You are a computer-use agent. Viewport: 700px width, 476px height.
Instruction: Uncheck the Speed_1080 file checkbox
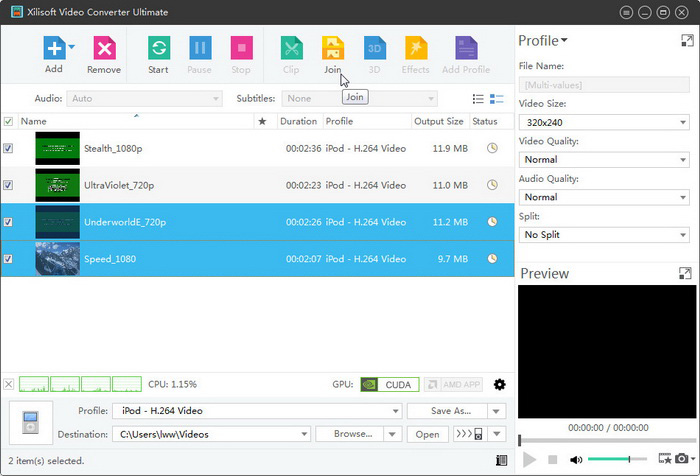coord(8,259)
